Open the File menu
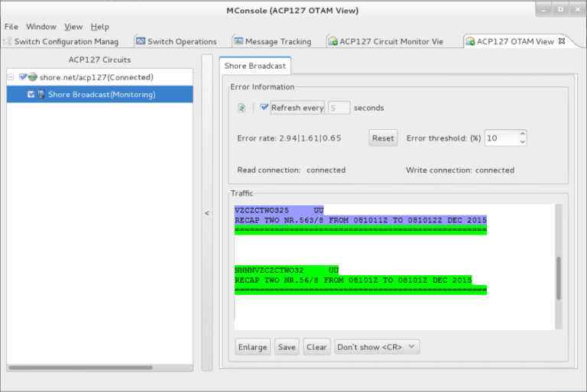 11,27
